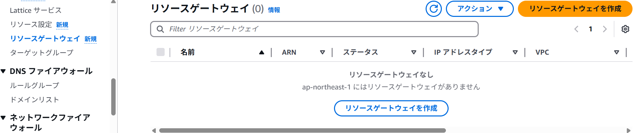Toggle the select-all checkbox in table header

(161, 52)
